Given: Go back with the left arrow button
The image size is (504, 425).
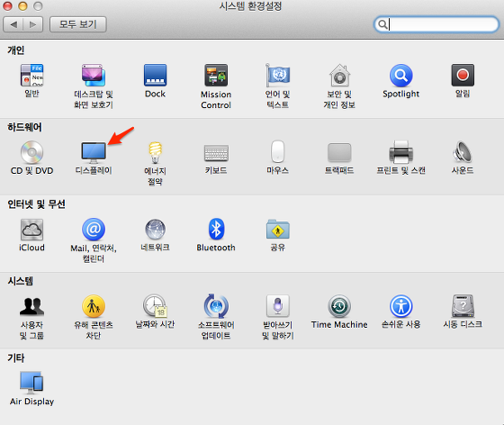Looking at the screenshot, I should (x=13, y=24).
